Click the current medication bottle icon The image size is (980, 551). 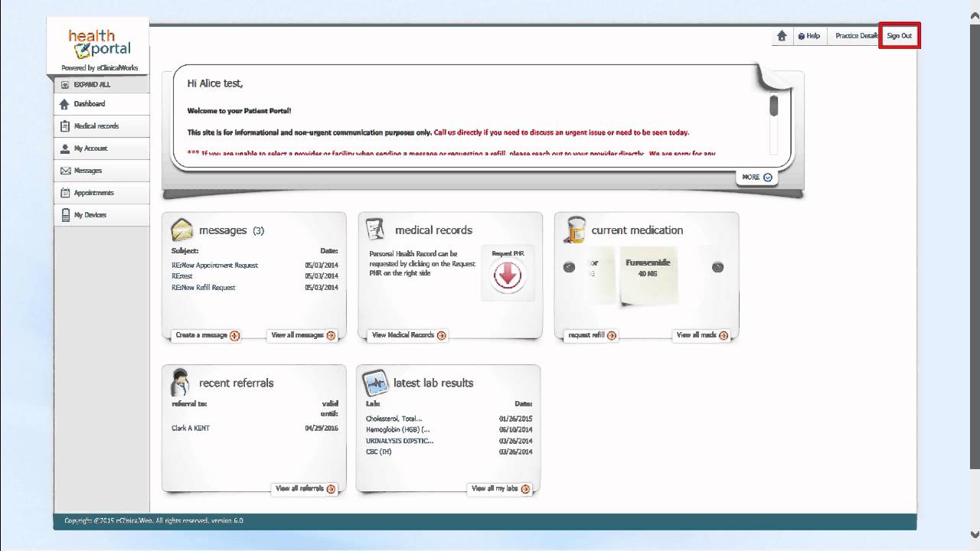coord(574,230)
